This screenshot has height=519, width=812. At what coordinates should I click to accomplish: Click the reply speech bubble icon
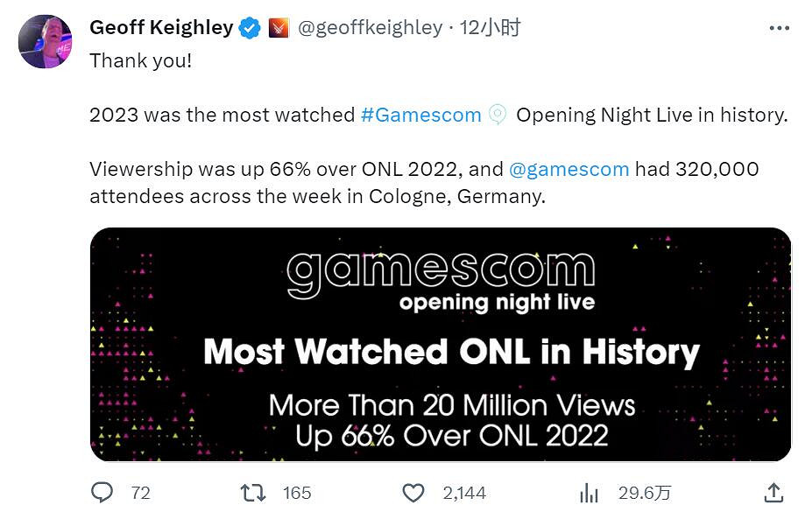coord(102,493)
